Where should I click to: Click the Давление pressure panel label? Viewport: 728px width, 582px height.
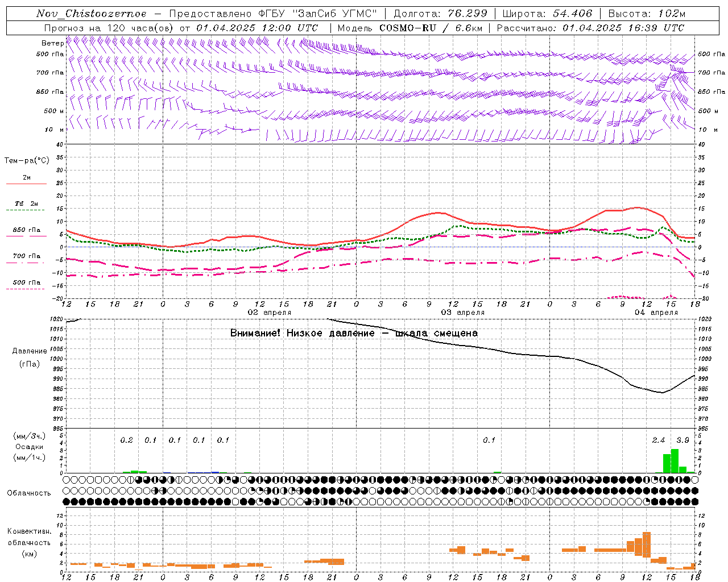click(x=30, y=351)
